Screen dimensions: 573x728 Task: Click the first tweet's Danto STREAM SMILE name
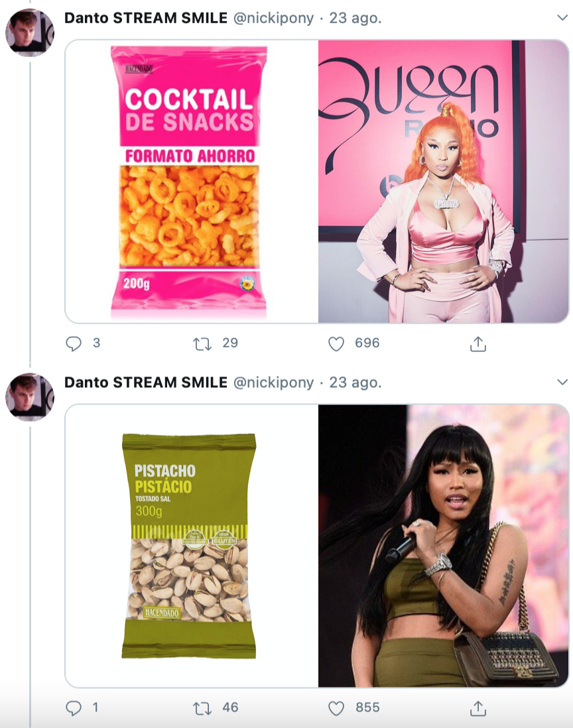(145, 18)
